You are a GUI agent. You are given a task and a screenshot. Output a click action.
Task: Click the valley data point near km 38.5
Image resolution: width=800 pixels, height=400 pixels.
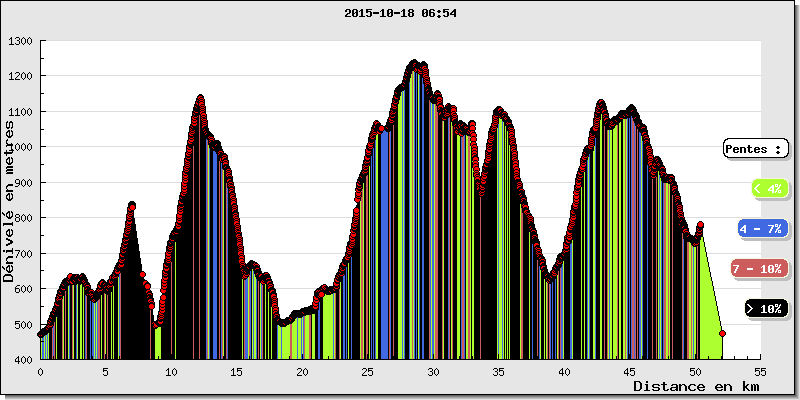[549, 279]
